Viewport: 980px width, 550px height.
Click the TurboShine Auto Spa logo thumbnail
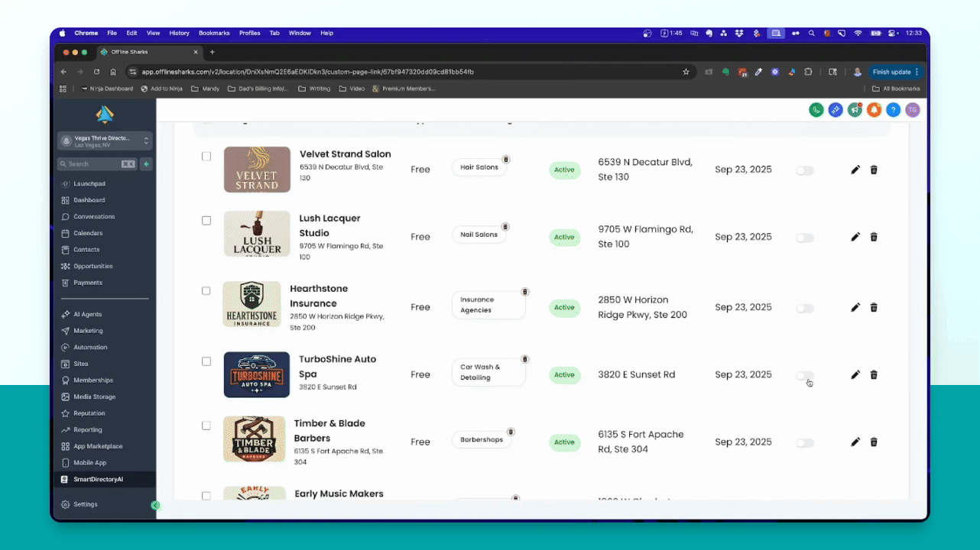click(x=257, y=374)
